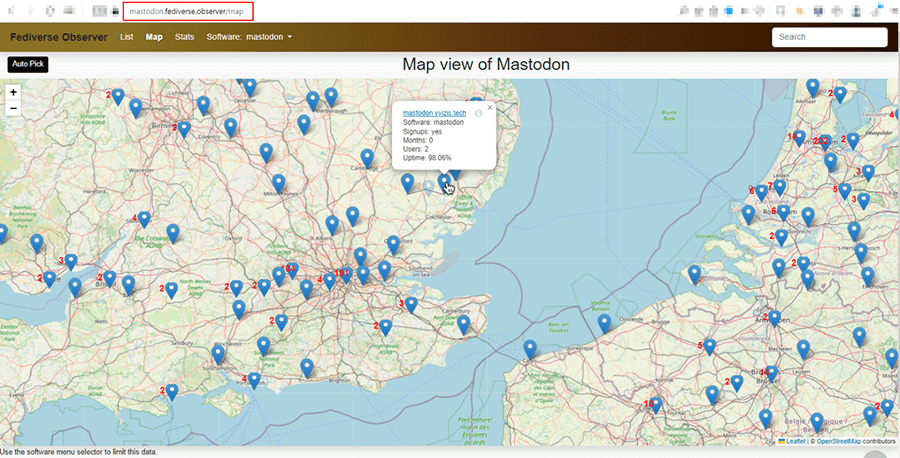The image size is (900, 458).
Task: Open the OpenStreetMap attribution link
Action: point(839,441)
